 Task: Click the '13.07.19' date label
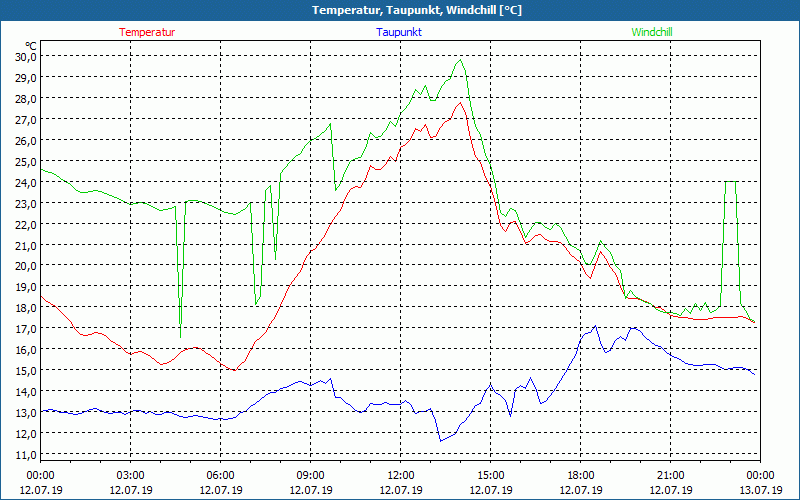[x=761, y=490]
